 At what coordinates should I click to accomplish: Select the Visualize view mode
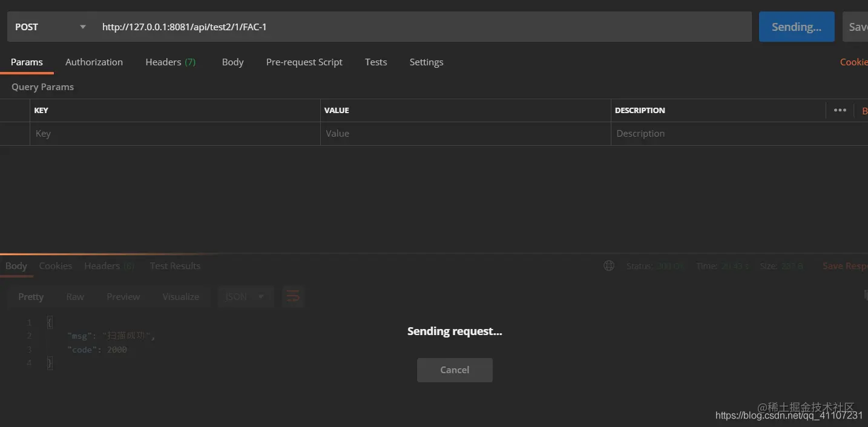[180, 296]
